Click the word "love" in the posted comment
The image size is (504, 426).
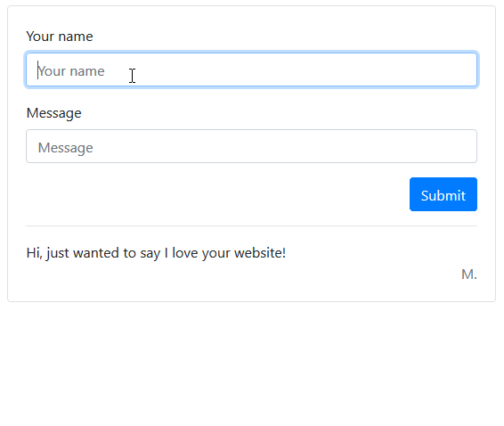click(x=185, y=253)
